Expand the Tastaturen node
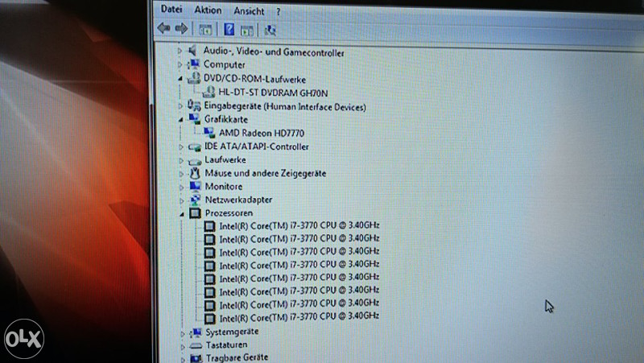Screen dimensions: 644x363 tap(183, 347)
